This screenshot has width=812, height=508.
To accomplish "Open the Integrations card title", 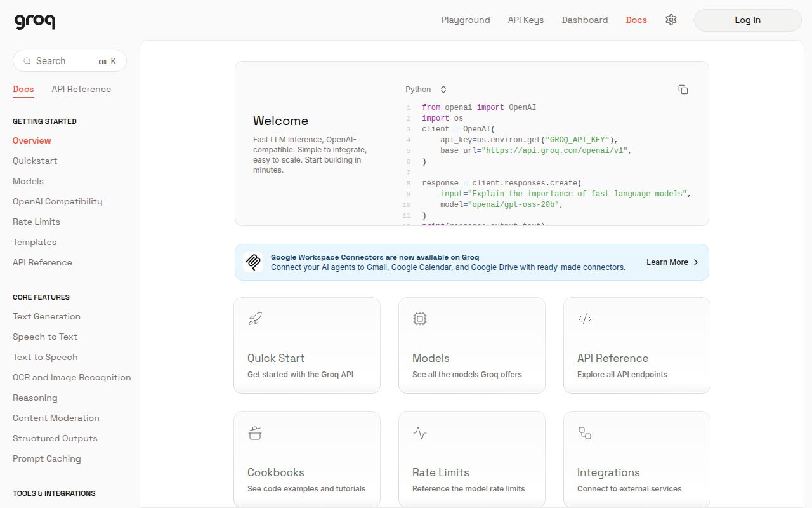I will pos(608,472).
